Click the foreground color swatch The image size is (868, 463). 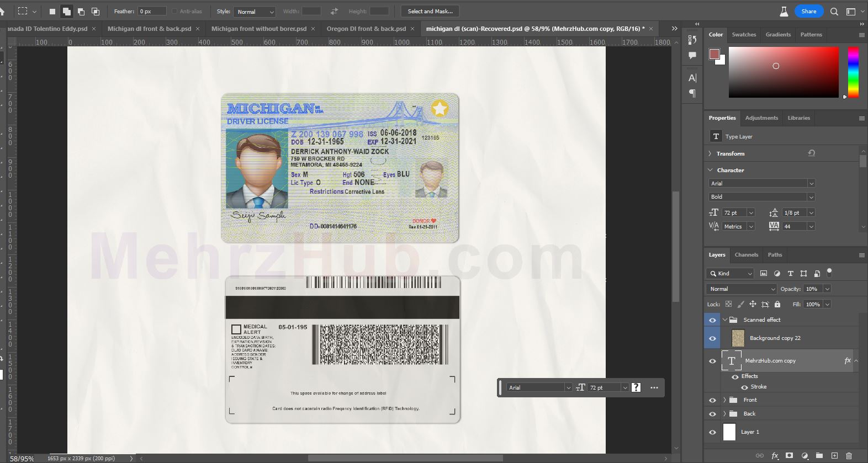[714, 54]
